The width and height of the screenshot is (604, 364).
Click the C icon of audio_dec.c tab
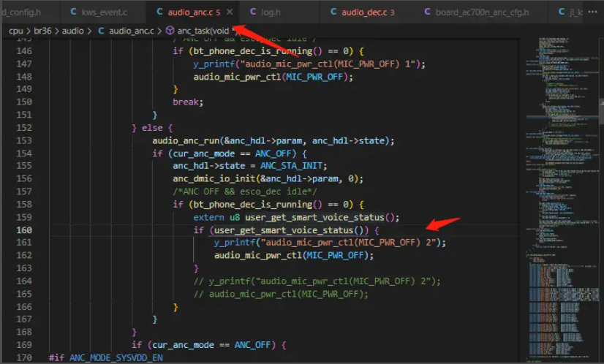333,12
